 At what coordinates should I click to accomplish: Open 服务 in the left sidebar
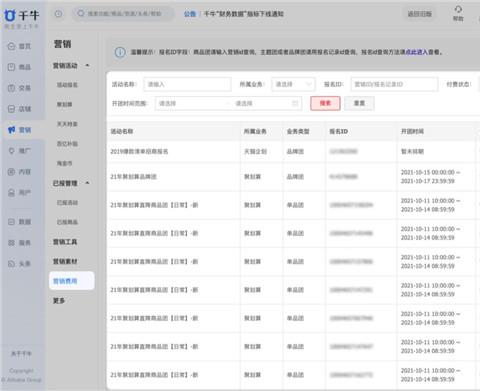pyautogui.click(x=20, y=243)
